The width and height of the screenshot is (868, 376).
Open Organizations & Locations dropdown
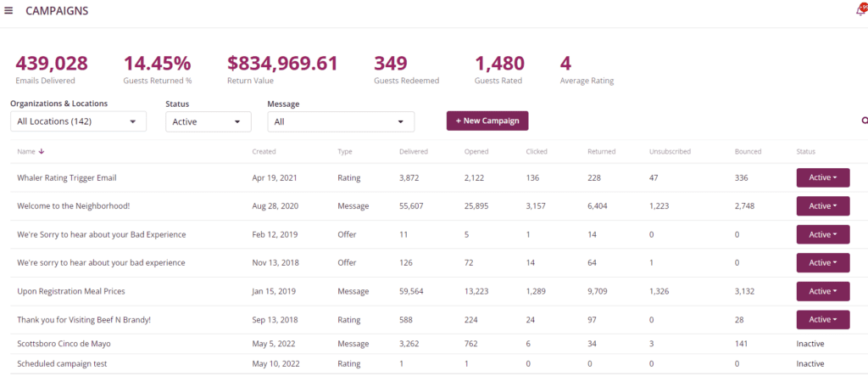click(78, 121)
